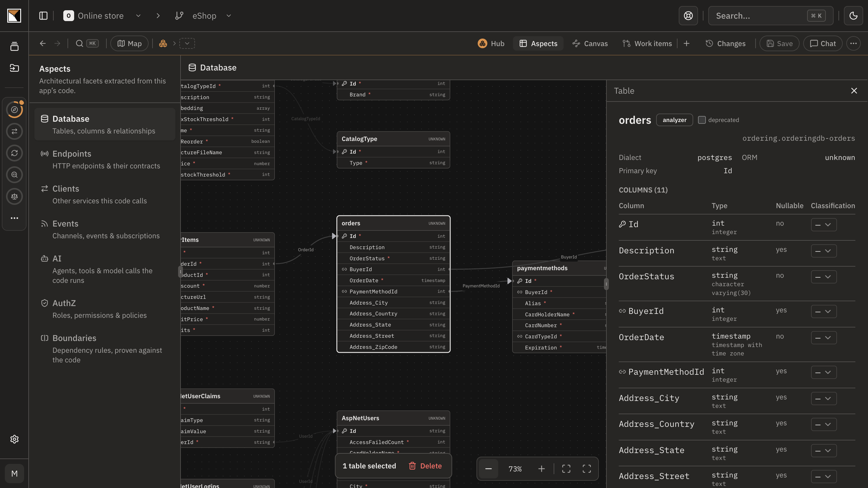Click the orange cubes icon in breadcrumb
This screenshot has height=488, width=868.
point(163,43)
